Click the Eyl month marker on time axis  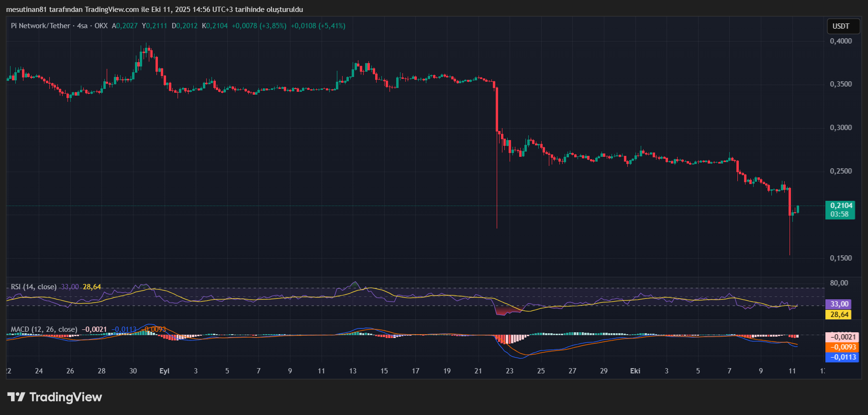click(164, 371)
